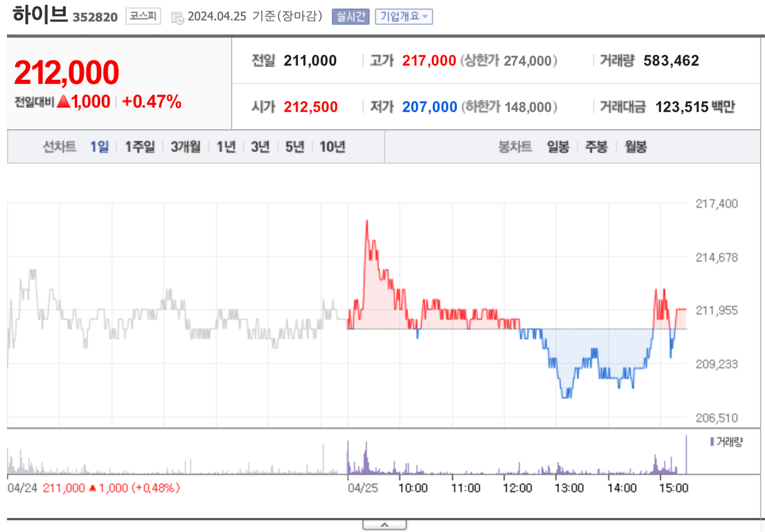Image resolution: width=765 pixels, height=532 pixels.
Task: Switch to 일봉 candlestick chart
Action: [558, 147]
